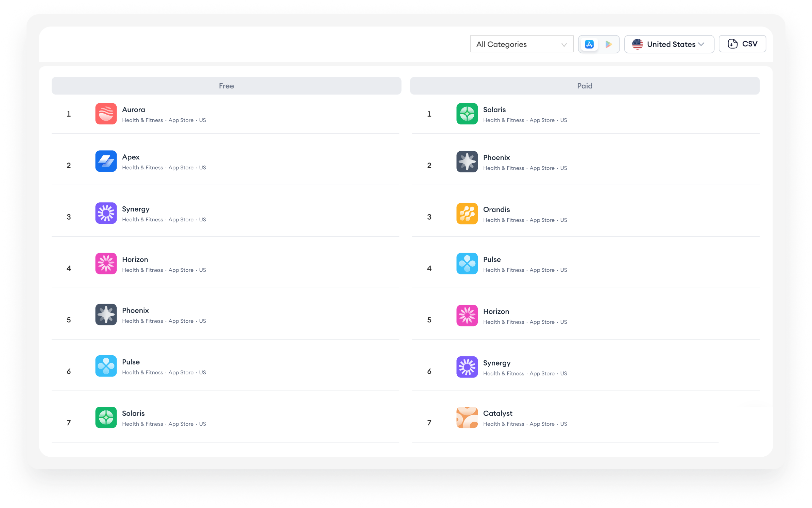Screen dimensions: 812x508
Task: Open Horizon name in the Free list
Action: point(135,259)
